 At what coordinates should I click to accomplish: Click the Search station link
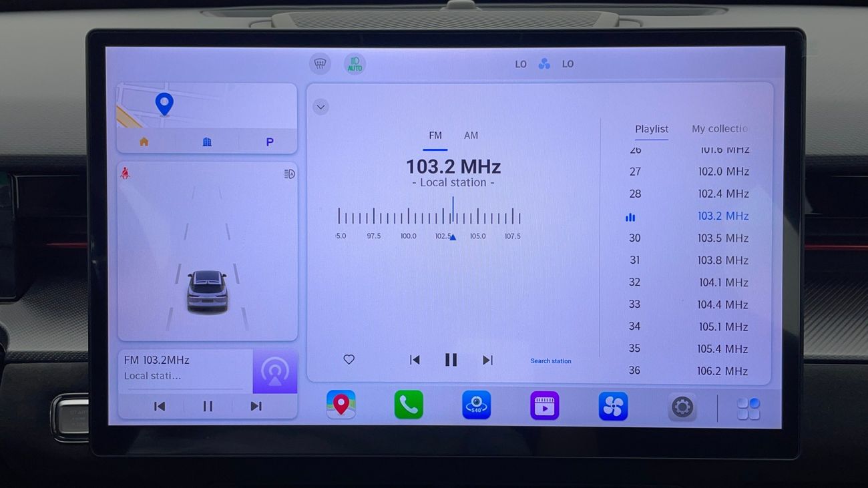(x=550, y=361)
